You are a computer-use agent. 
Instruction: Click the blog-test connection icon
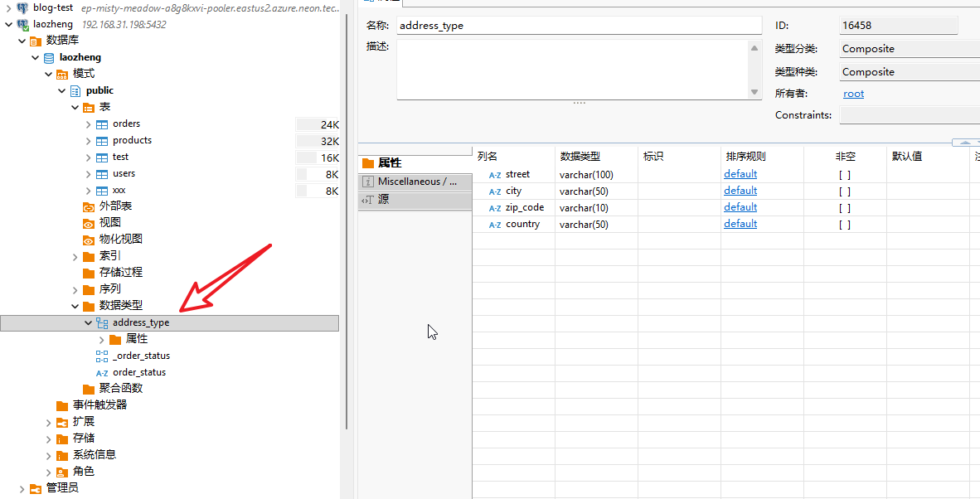[22, 7]
